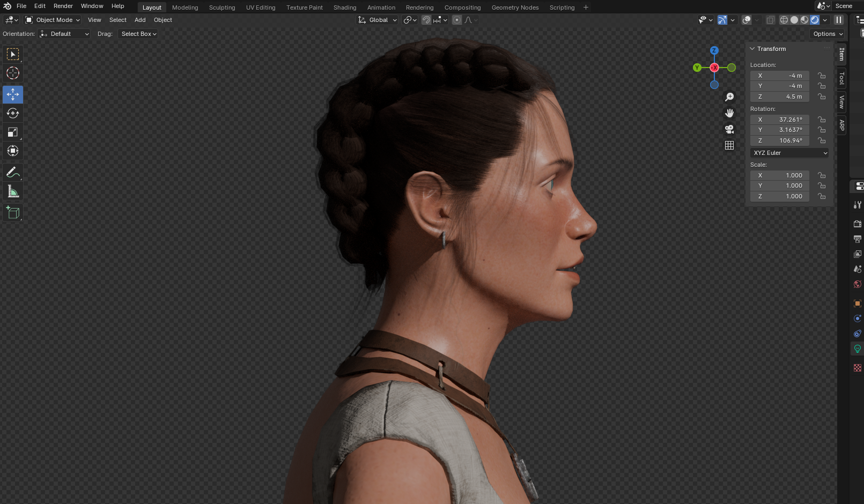
Task: Select the Cursor tool in the toolbar
Action: tap(13, 73)
